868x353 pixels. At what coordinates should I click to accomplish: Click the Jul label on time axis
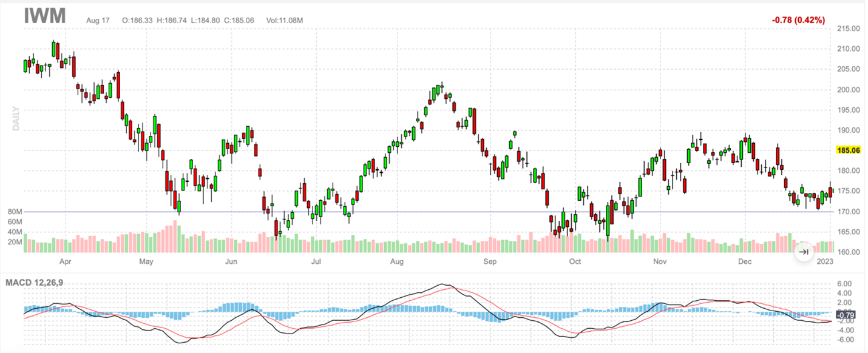pyautogui.click(x=316, y=262)
